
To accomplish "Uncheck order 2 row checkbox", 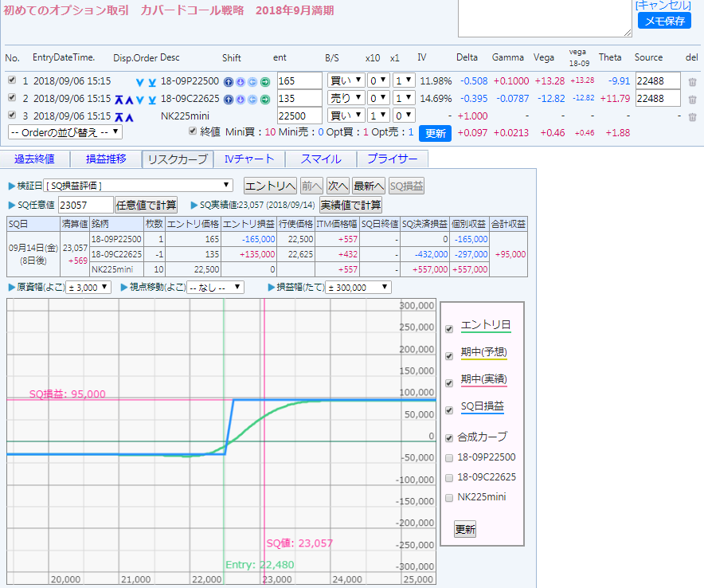I will click(x=12, y=97).
